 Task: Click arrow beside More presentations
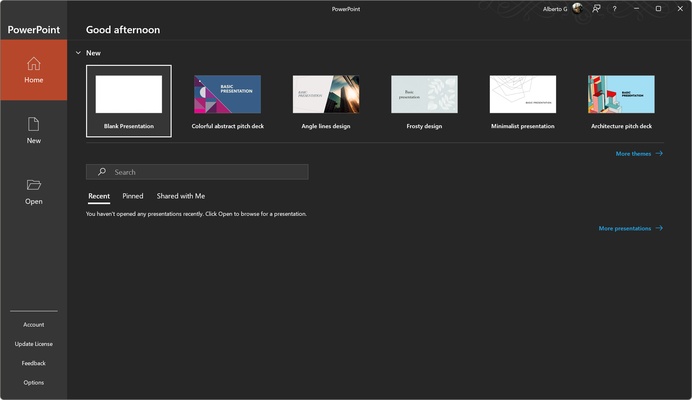(x=659, y=228)
